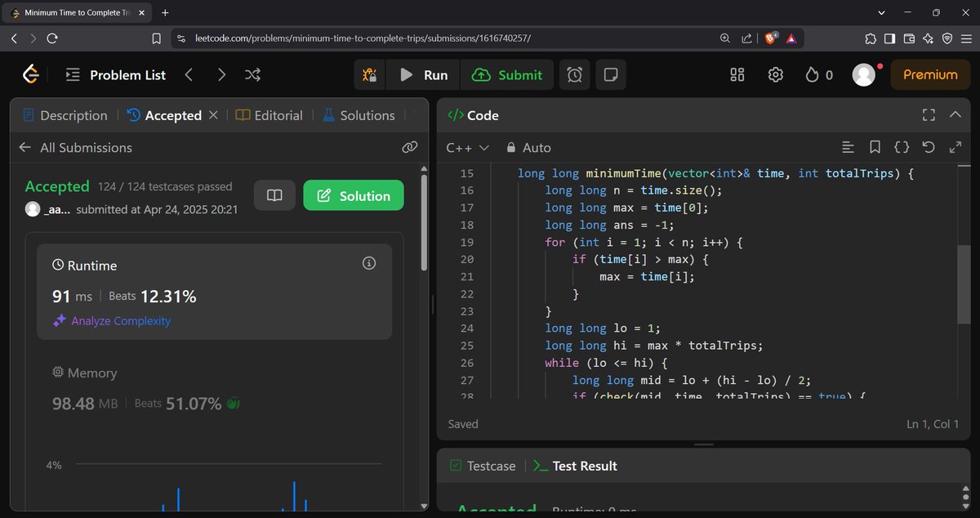Open Brave Shields icon
This screenshot has width=980, height=518.
pos(770,38)
